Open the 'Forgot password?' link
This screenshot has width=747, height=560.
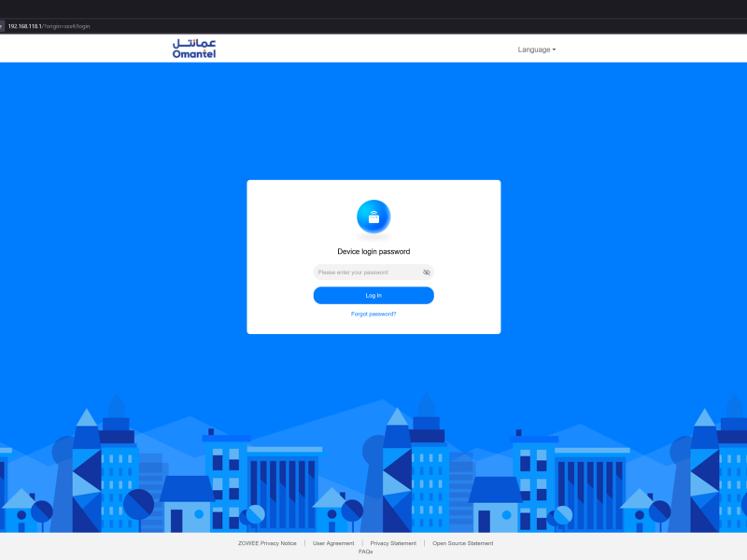coord(373,314)
